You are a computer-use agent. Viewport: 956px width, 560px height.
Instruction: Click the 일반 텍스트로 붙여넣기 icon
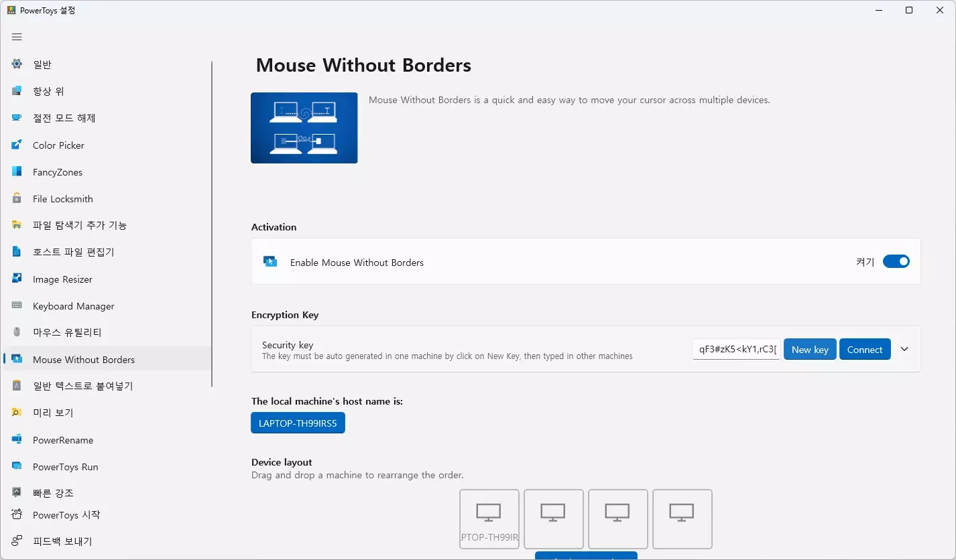pyautogui.click(x=17, y=386)
